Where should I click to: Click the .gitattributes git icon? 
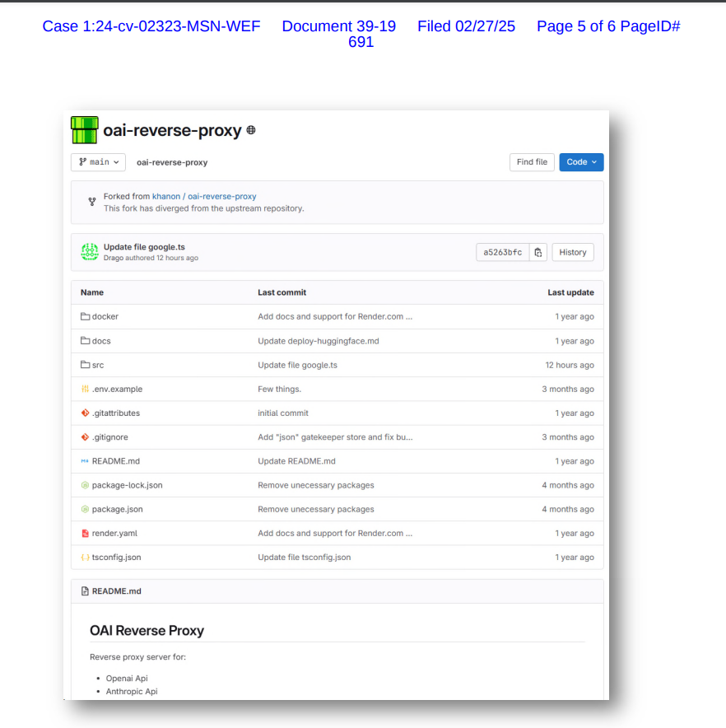85,413
